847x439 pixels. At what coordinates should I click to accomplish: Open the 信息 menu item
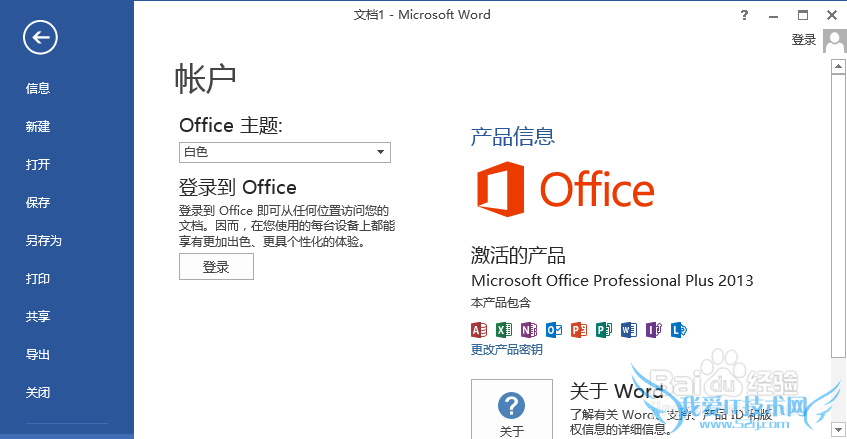pyautogui.click(x=38, y=88)
